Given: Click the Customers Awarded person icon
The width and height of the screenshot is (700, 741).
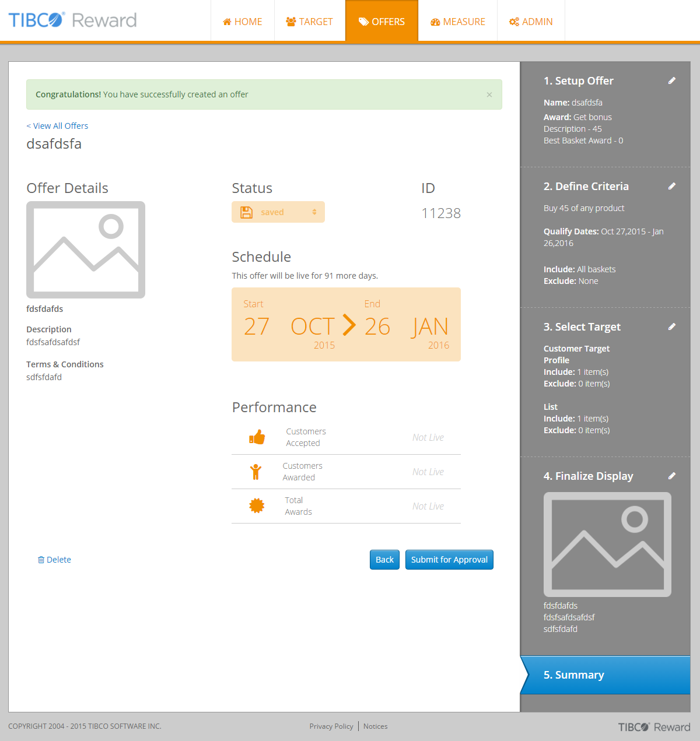Looking at the screenshot, I should [256, 472].
